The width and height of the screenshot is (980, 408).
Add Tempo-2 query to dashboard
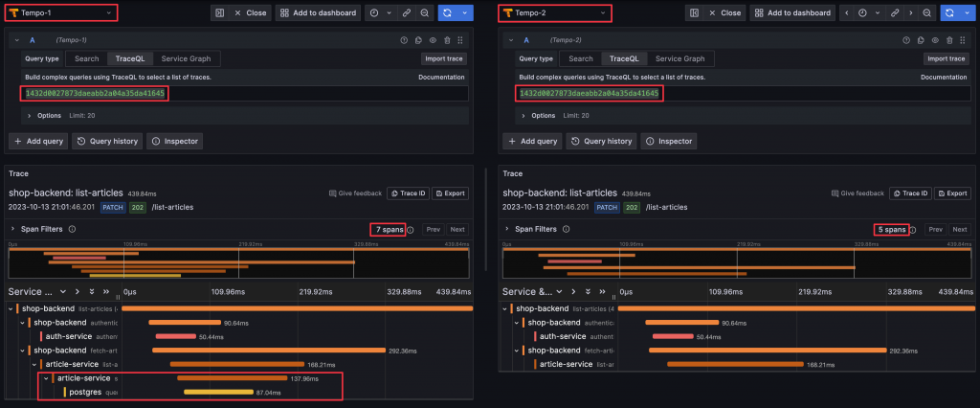pyautogui.click(x=793, y=12)
